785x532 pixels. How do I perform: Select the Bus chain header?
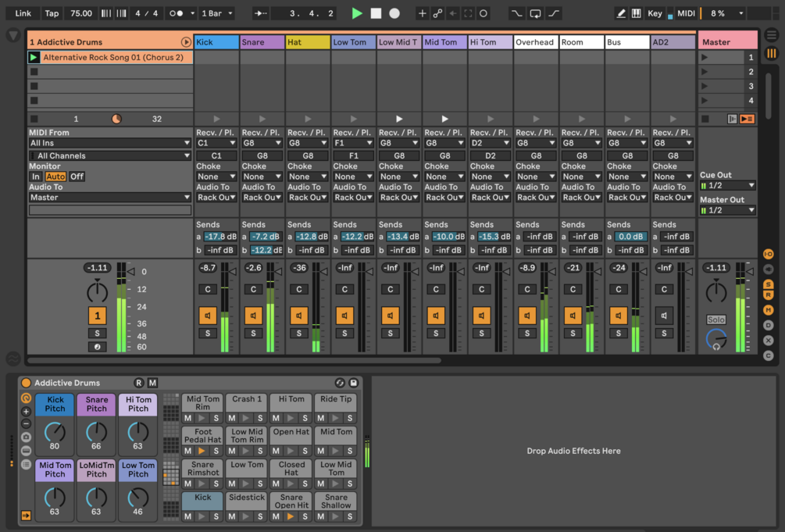626,42
